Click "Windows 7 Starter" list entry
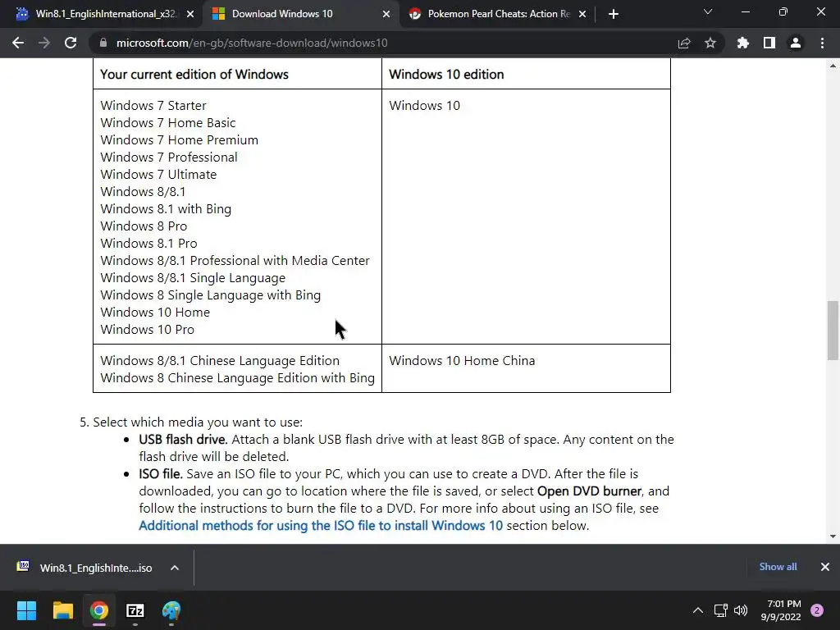The height and width of the screenshot is (630, 840). coord(153,106)
